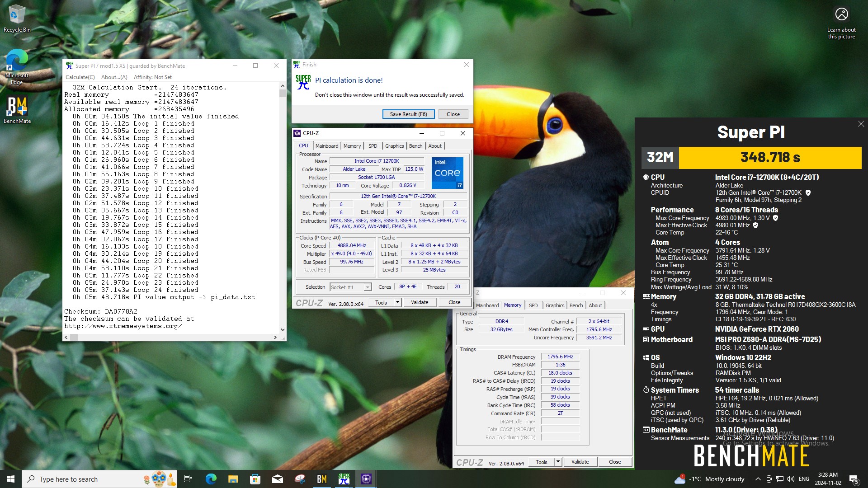868x488 pixels.
Task: Click the vertical scrollbar down arrow in Super PI
Action: 283,330
